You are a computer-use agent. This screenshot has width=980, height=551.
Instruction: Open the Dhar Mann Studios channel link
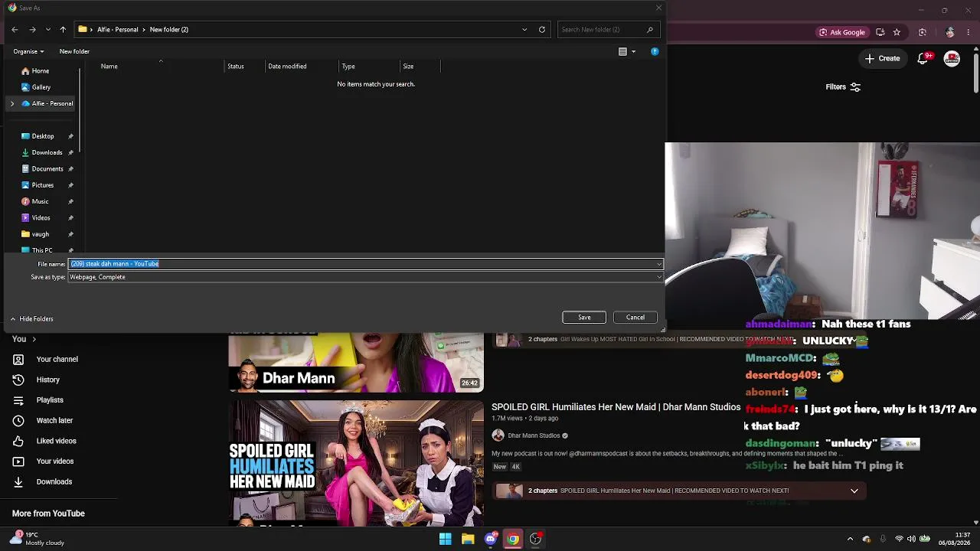(534, 435)
